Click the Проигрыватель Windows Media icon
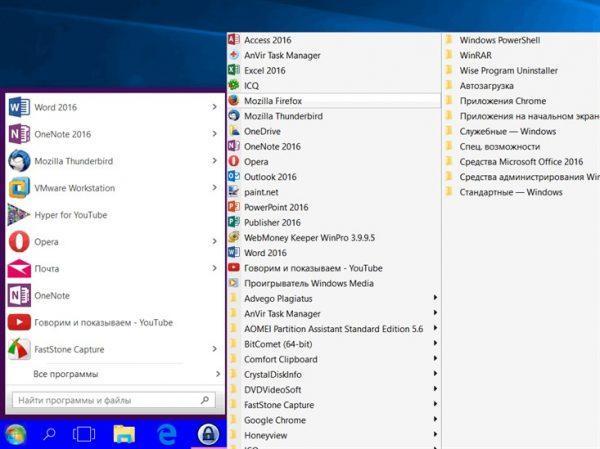The image size is (600, 449). 234,283
